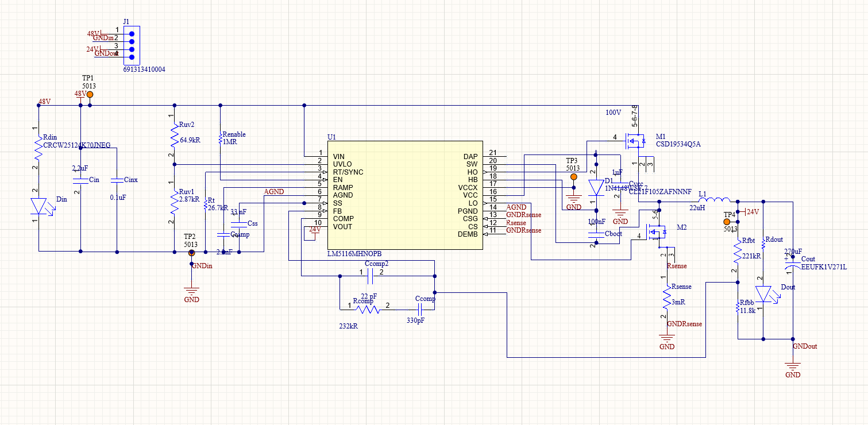
Task: Click the 22 pF value label
Action: point(369,296)
